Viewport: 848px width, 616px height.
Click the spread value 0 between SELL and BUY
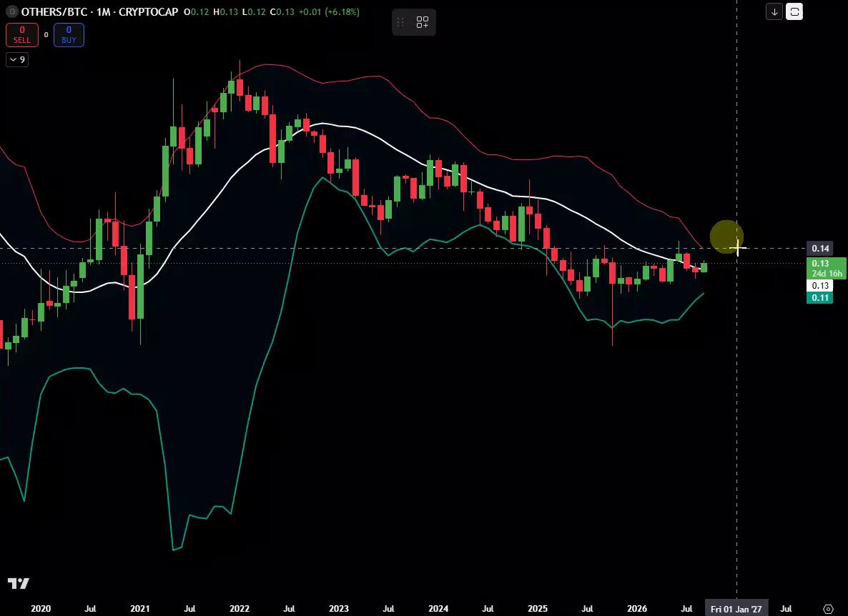tap(46, 35)
